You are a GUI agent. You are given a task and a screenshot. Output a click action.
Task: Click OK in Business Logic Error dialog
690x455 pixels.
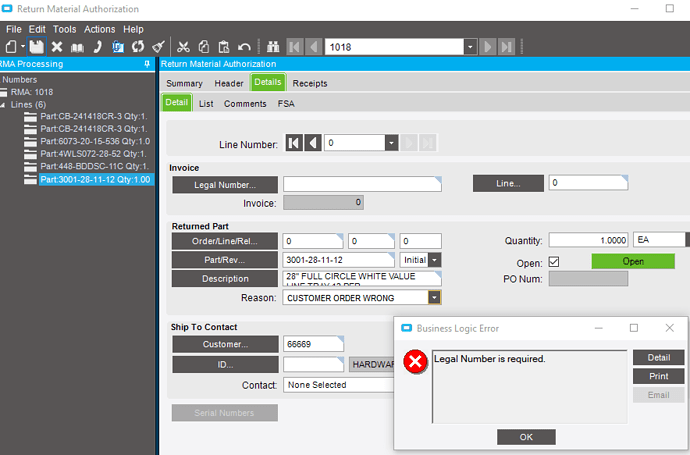(526, 437)
